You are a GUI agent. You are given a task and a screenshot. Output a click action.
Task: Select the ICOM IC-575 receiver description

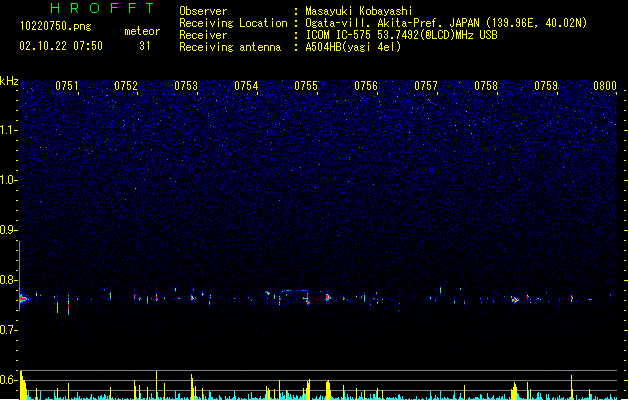[x=402, y=35]
